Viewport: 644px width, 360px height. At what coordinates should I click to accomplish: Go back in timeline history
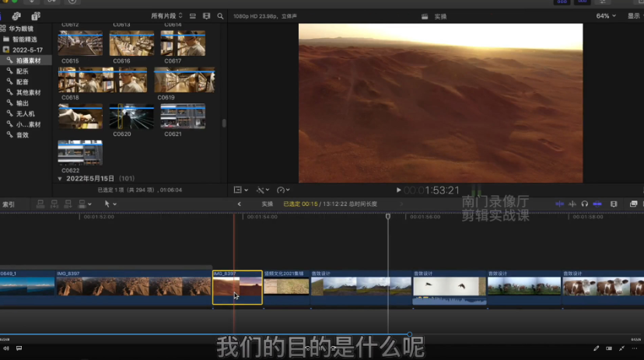coord(239,204)
